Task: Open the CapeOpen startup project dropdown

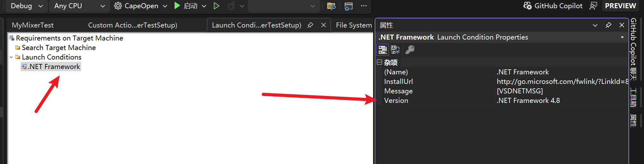Action: [x=141, y=6]
